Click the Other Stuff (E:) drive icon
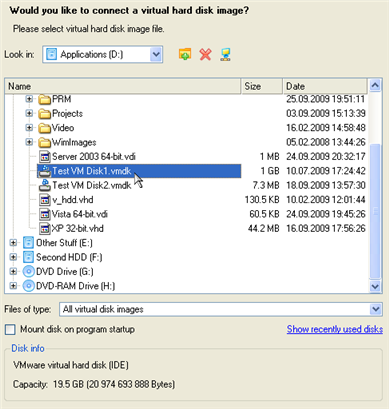The image size is (389, 409). tap(28, 243)
